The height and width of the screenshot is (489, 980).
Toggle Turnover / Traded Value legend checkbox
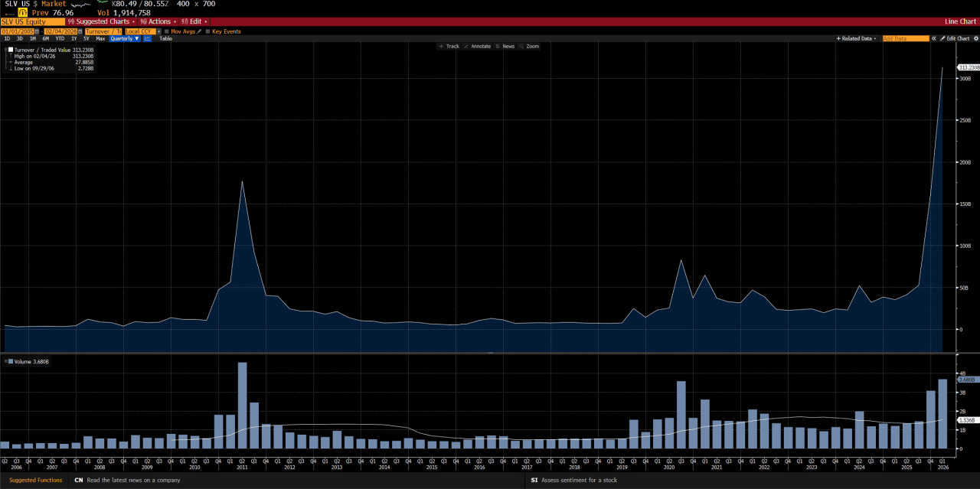pyautogui.click(x=10, y=49)
